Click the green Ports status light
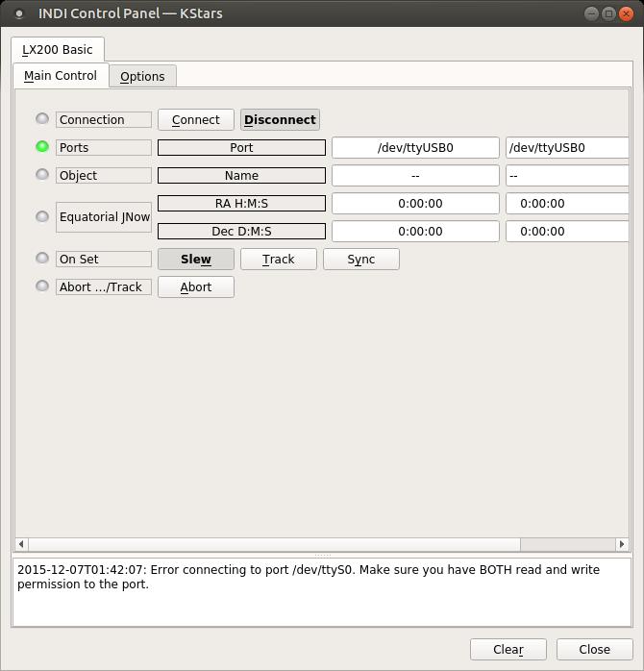644x671 pixels. (42, 146)
